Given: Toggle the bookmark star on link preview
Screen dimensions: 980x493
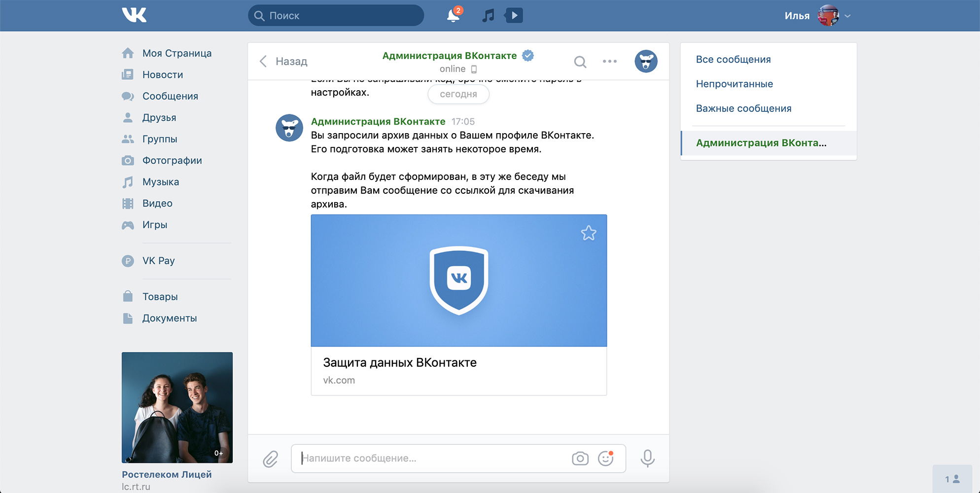Looking at the screenshot, I should (x=589, y=233).
